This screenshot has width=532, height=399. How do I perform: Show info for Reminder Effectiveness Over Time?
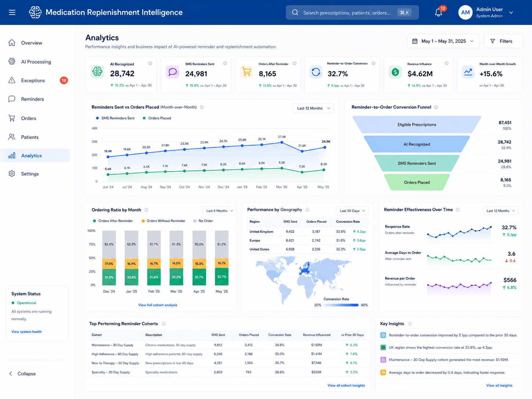(458, 210)
